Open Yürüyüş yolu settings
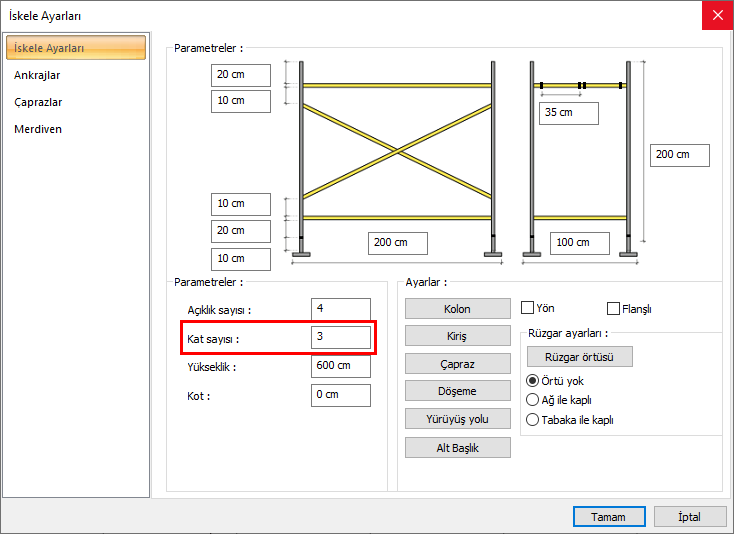Screen dimensions: 734x534 pos(457,419)
